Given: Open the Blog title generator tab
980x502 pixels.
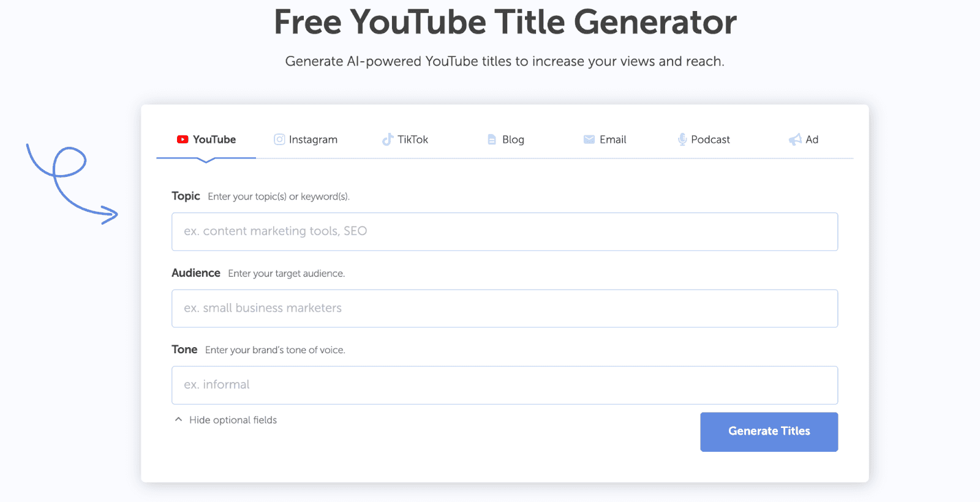Looking at the screenshot, I should point(512,140).
